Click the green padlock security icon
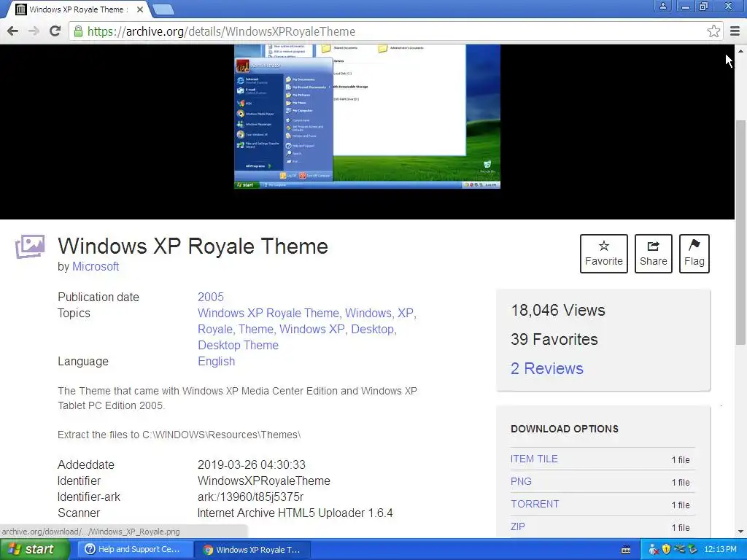Screen dimensions: 747x560 [x=78, y=31]
